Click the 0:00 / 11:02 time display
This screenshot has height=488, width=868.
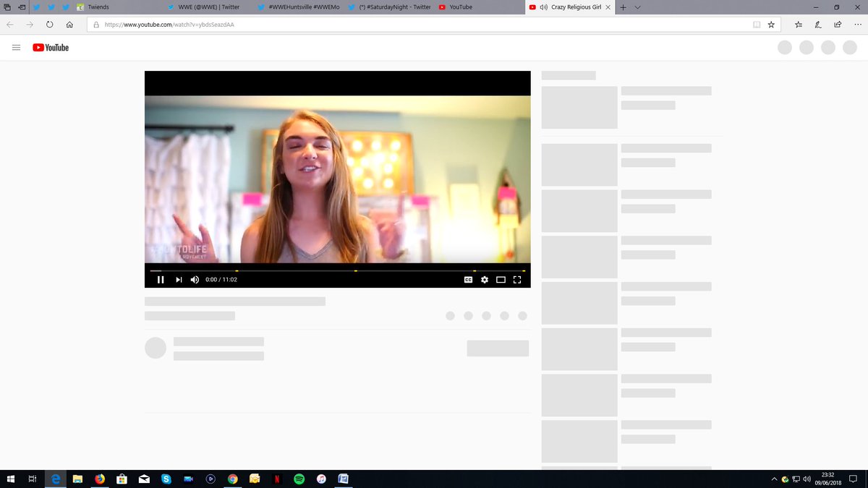click(221, 280)
